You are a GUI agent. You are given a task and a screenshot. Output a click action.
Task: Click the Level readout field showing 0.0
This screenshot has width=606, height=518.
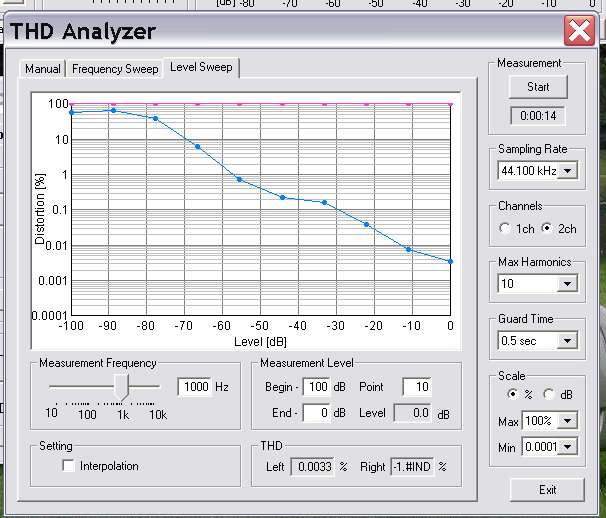click(412, 413)
